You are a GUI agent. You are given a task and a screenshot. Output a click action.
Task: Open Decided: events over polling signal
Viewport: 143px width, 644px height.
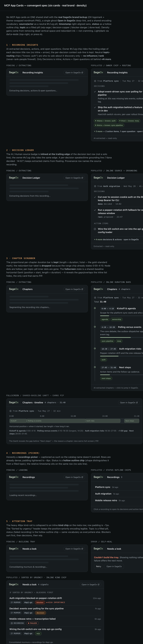[x=55, y=611]
